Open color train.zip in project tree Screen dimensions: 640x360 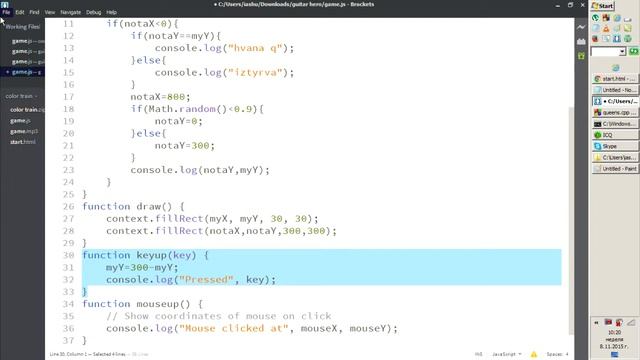27,110
